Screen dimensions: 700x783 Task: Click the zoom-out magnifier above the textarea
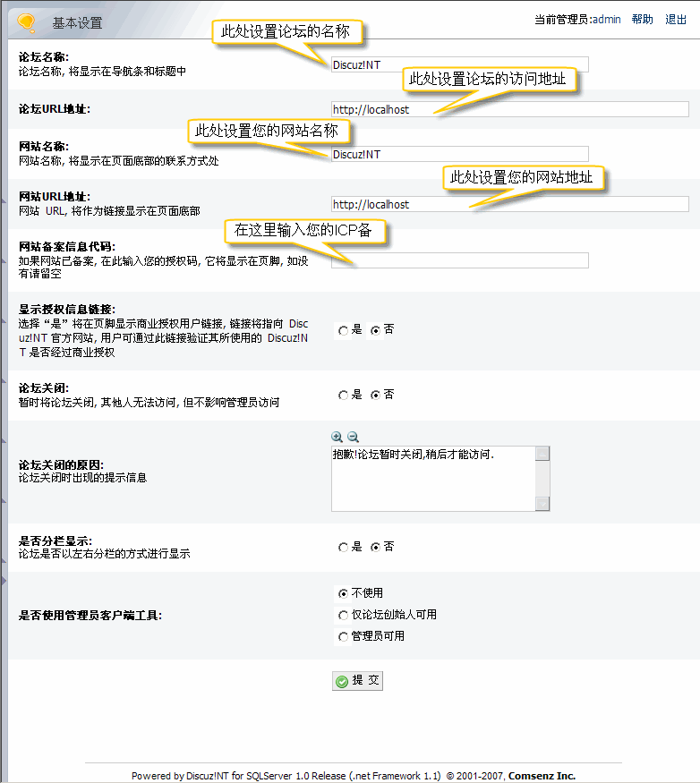point(353,437)
